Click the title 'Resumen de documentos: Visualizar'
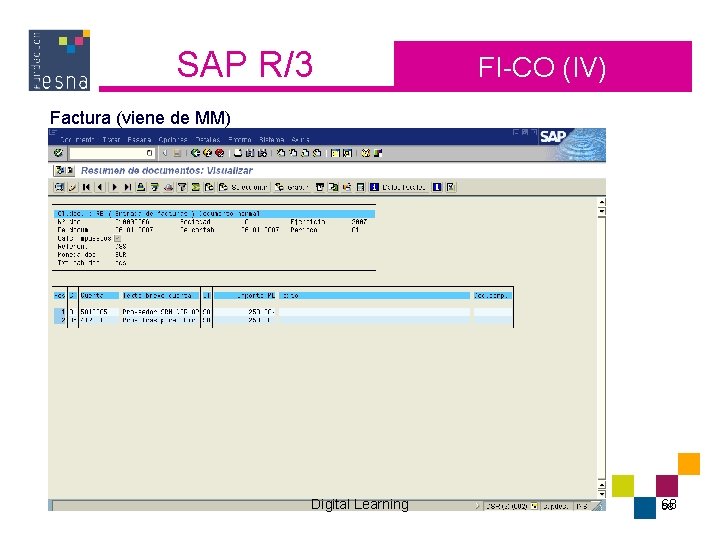The image size is (720, 540). [x=167, y=170]
